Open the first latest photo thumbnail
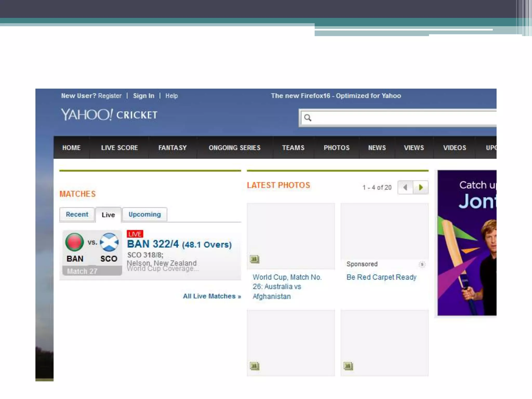The width and height of the screenshot is (532, 399). point(291,236)
